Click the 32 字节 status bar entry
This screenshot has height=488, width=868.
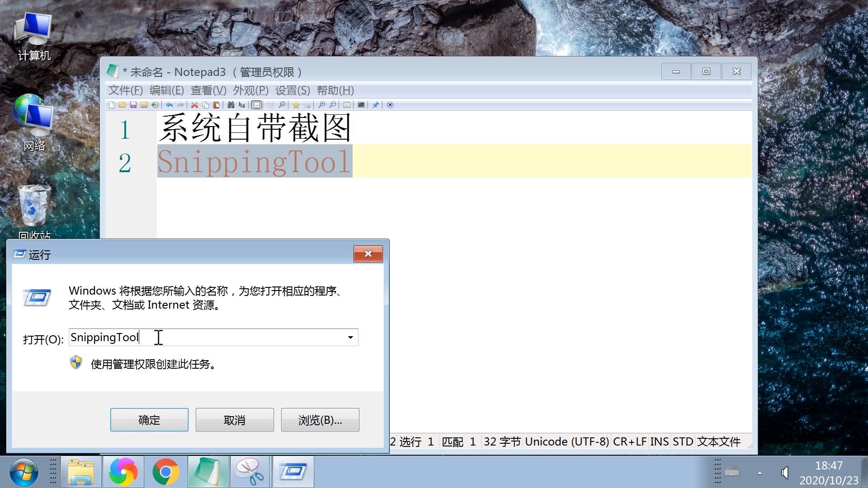point(502,441)
